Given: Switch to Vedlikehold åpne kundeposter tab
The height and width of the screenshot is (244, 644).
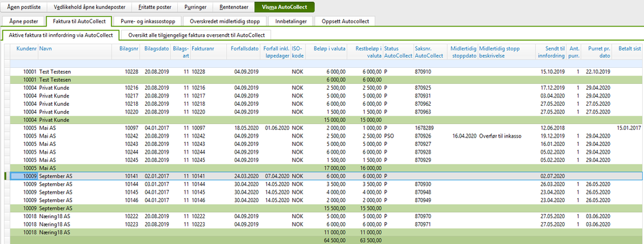Looking at the screenshot, I should coord(89,7).
